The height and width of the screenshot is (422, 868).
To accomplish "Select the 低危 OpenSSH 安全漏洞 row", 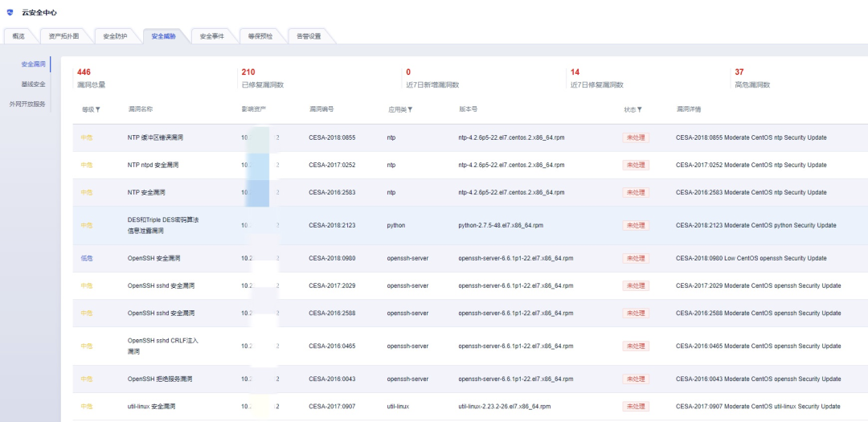I will 154,259.
